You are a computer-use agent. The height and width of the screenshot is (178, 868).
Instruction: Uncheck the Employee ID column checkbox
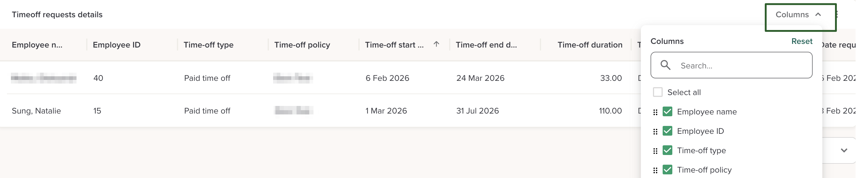[x=667, y=131]
